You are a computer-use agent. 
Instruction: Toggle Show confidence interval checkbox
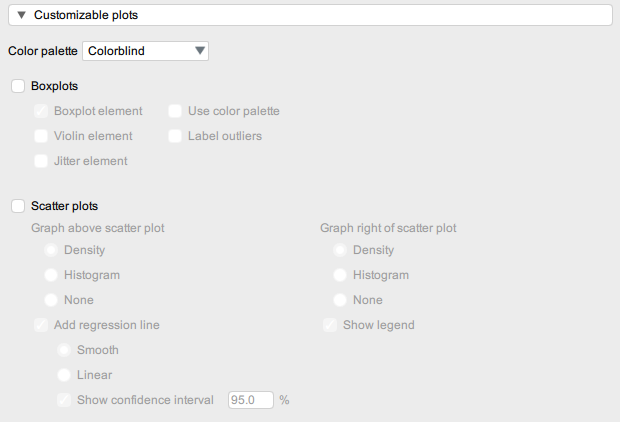coord(64,400)
